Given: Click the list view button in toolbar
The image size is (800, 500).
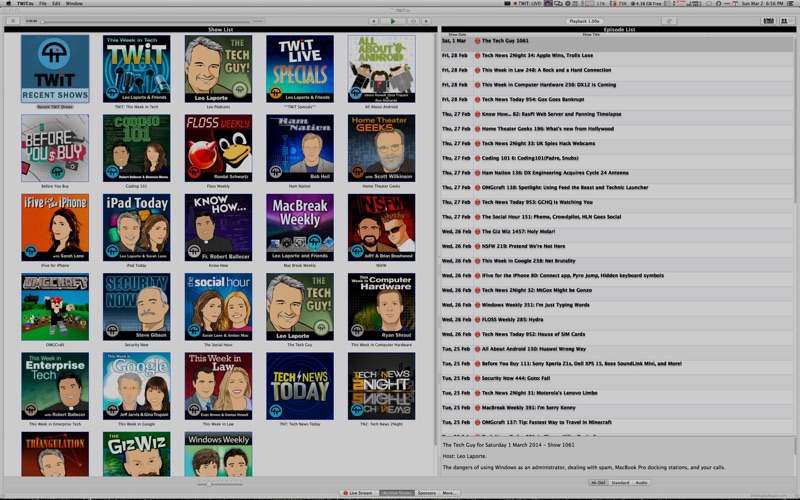Looking at the screenshot, I should pyautogui.click(x=13, y=21).
